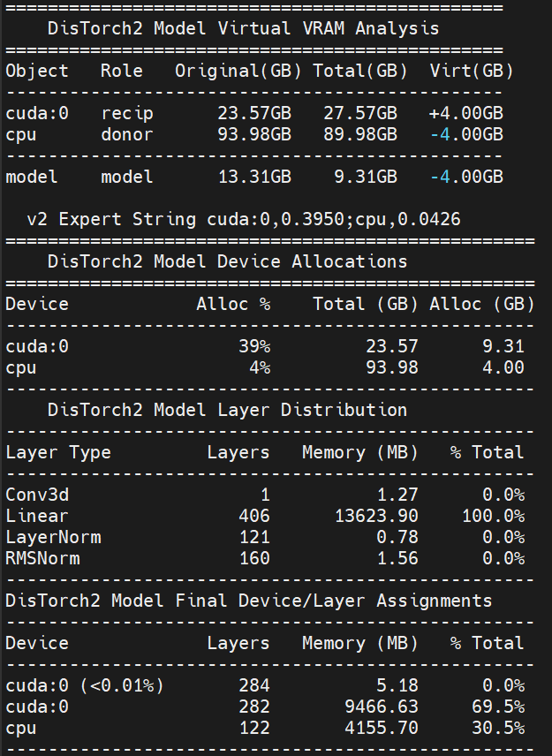Click the "Original(GB)" column header
The image size is (552, 756).
pos(238,72)
